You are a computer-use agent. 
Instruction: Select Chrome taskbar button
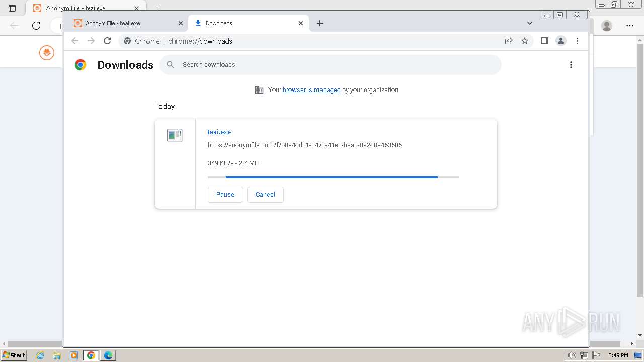(91, 355)
